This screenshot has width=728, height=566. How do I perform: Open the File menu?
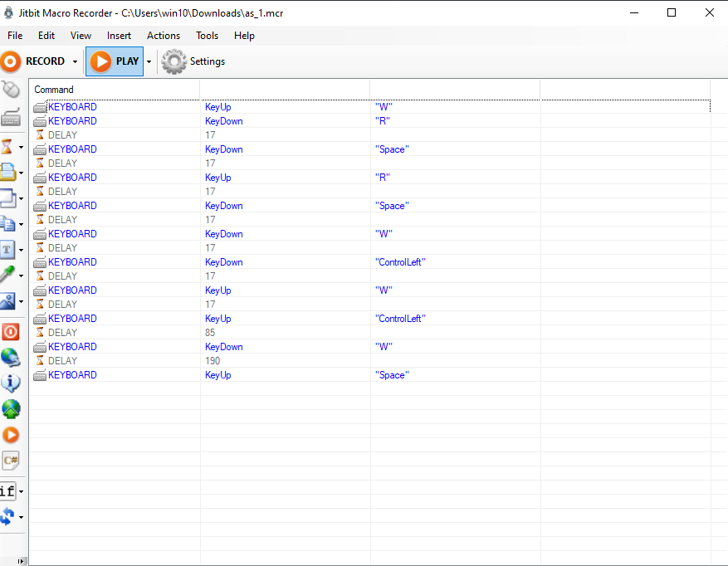pyautogui.click(x=15, y=36)
